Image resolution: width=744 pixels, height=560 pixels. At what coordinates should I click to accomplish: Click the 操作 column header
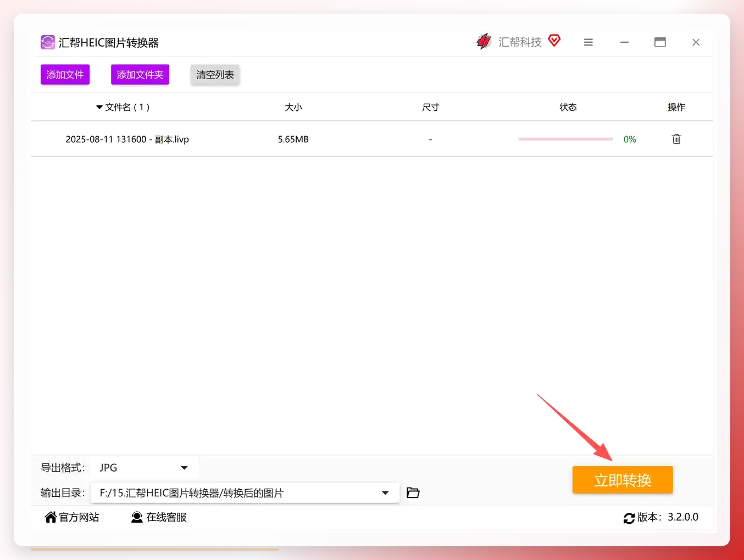coord(676,107)
